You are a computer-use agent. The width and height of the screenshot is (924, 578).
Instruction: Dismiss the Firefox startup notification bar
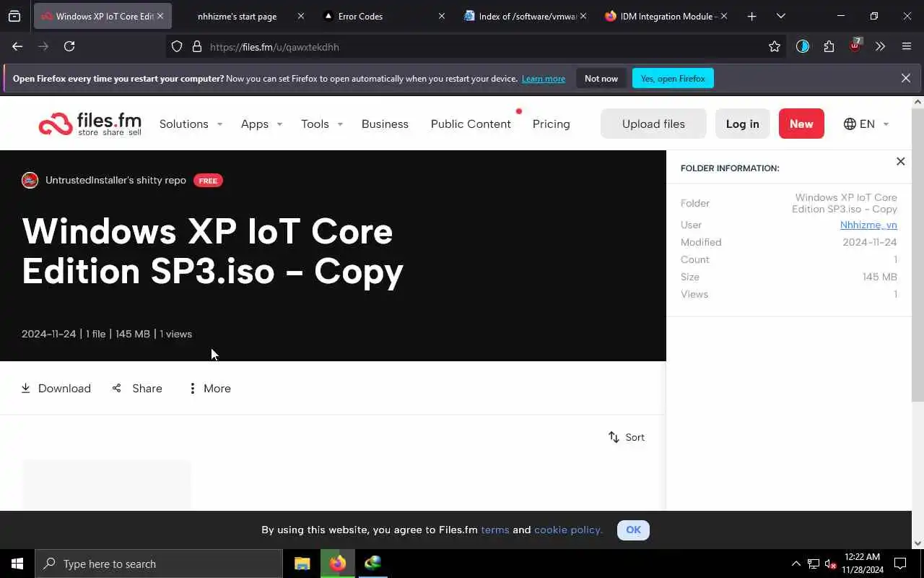(x=906, y=78)
